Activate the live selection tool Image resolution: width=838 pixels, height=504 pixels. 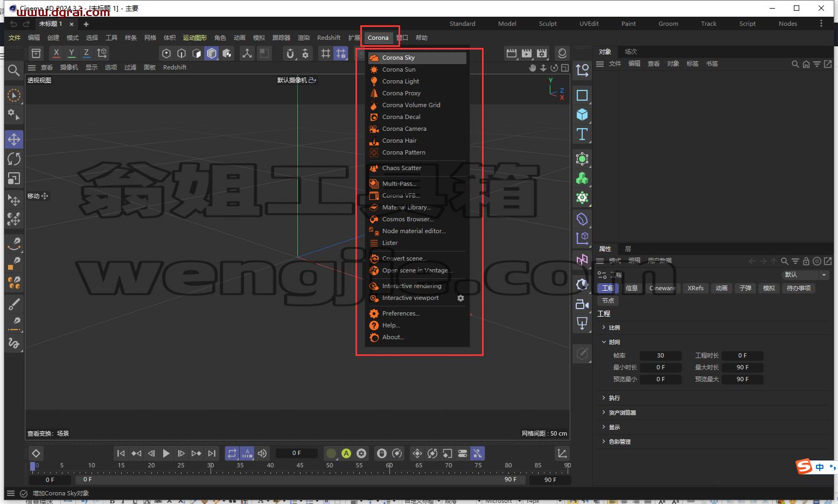click(x=14, y=96)
